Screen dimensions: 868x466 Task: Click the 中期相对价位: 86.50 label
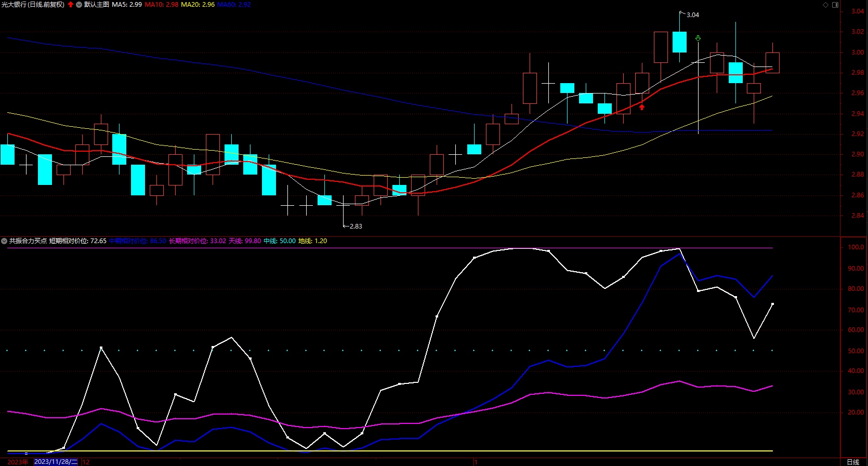(138, 241)
